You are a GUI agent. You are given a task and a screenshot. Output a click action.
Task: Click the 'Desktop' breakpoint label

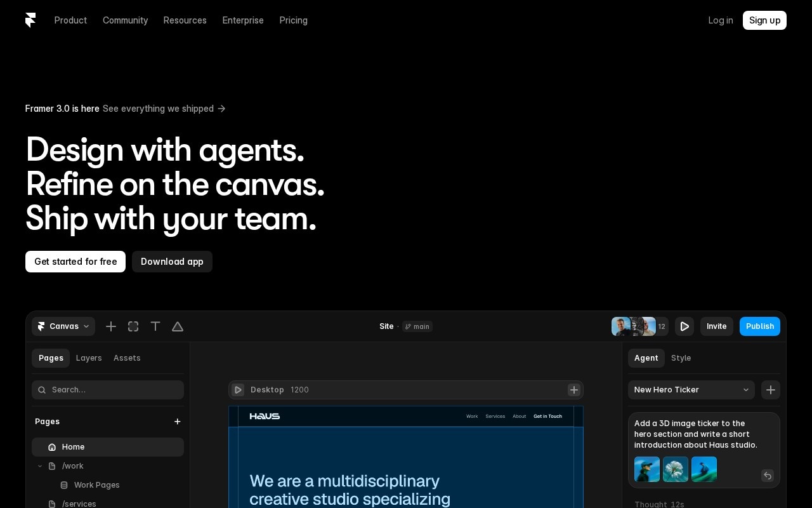pyautogui.click(x=267, y=390)
